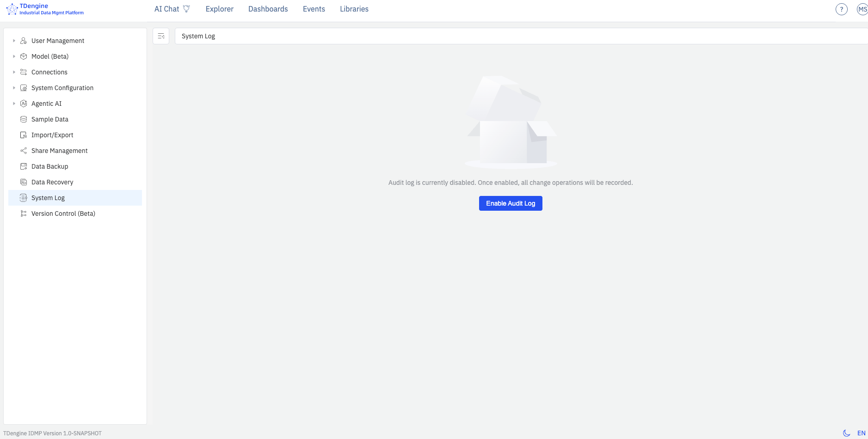Click the Version Control branch icon
The height and width of the screenshot is (439, 868).
(24, 213)
